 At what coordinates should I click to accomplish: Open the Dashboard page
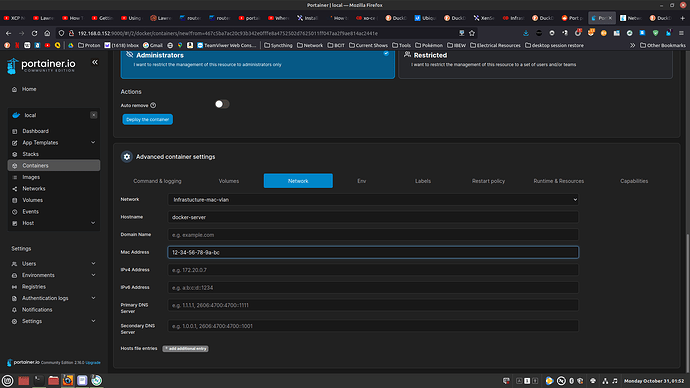point(35,131)
